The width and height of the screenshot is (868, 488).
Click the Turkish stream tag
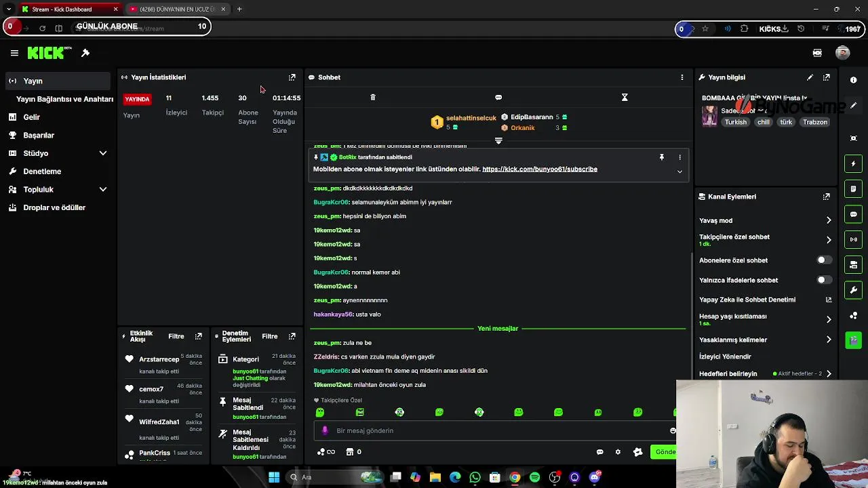(735, 122)
